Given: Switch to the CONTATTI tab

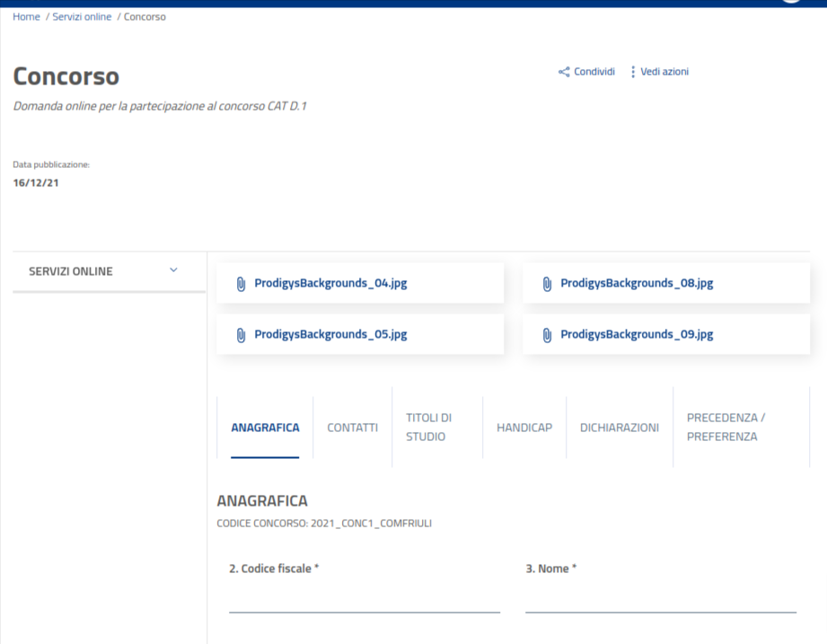Looking at the screenshot, I should tap(352, 428).
